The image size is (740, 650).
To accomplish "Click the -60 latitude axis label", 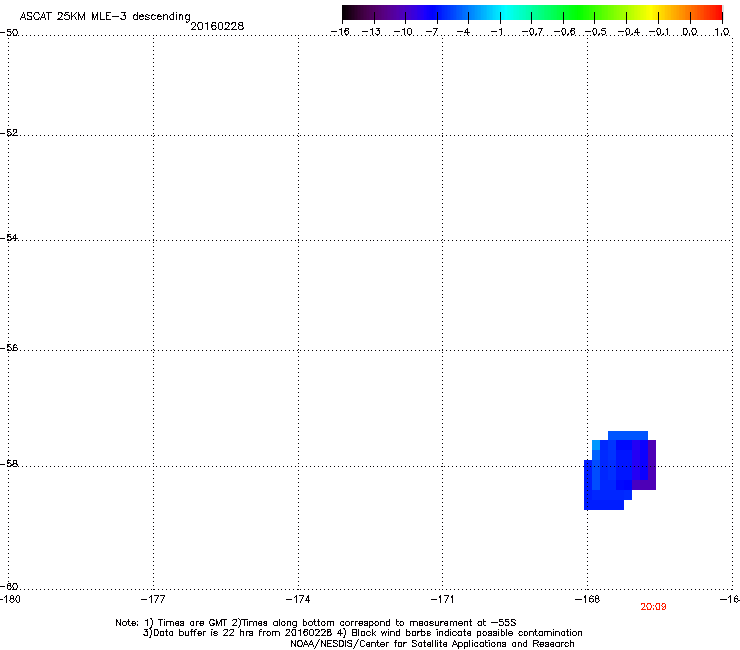I will (9, 586).
